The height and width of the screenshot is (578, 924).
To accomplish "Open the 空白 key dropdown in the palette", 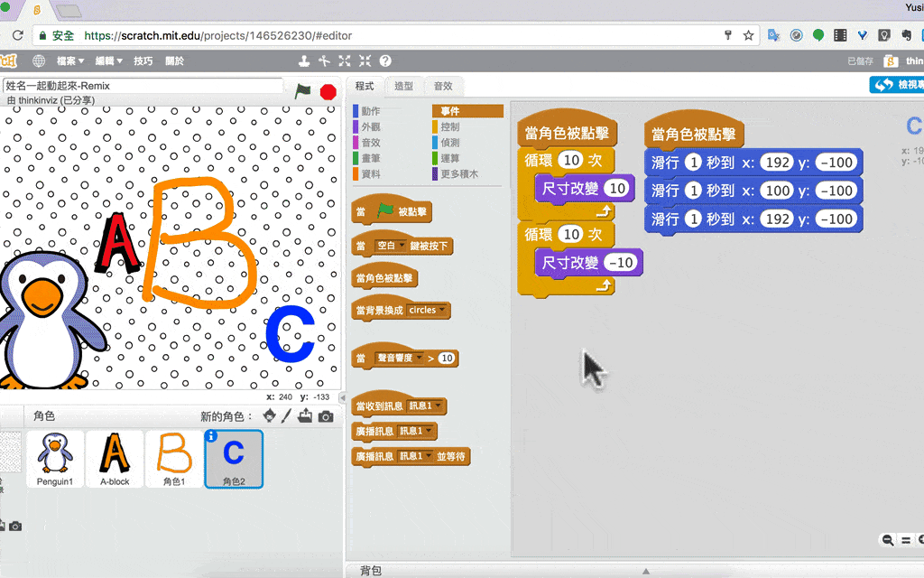I will pyautogui.click(x=392, y=246).
